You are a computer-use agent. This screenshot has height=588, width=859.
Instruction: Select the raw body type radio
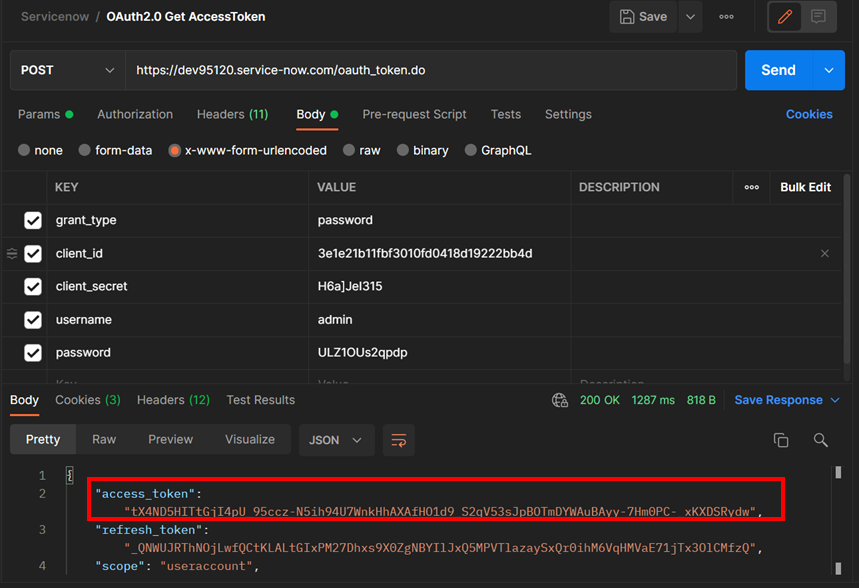349,150
